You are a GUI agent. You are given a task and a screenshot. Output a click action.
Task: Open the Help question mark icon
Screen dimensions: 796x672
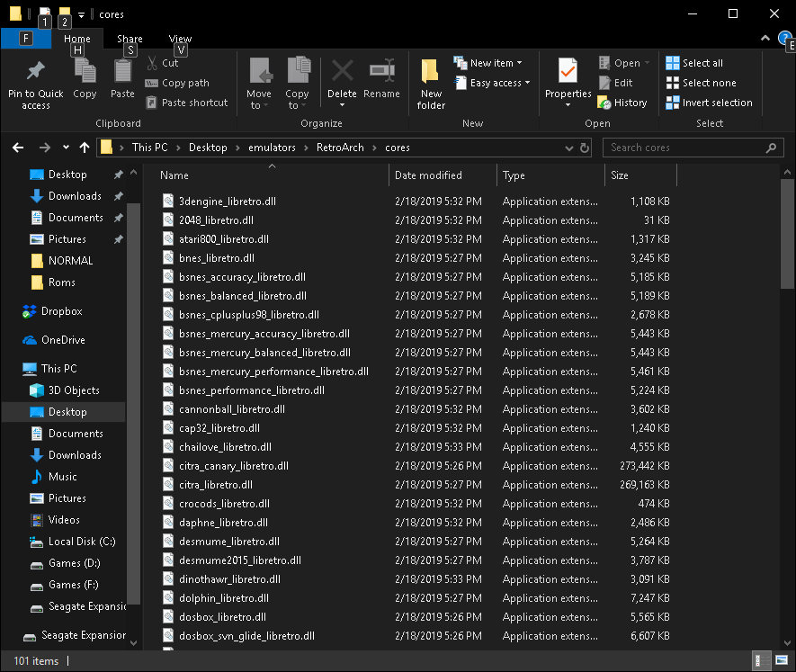tap(783, 38)
